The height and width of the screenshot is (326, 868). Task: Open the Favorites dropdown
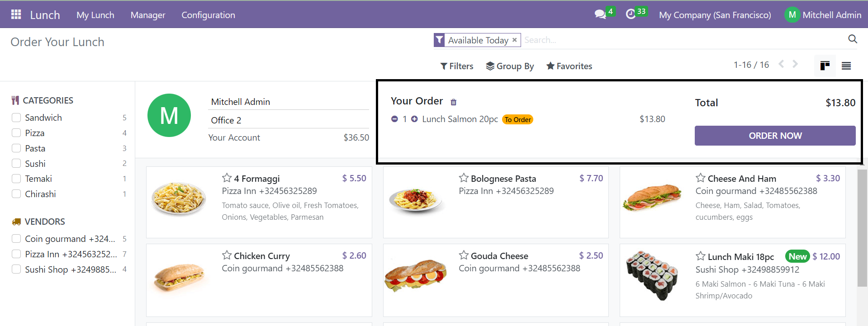click(x=569, y=66)
